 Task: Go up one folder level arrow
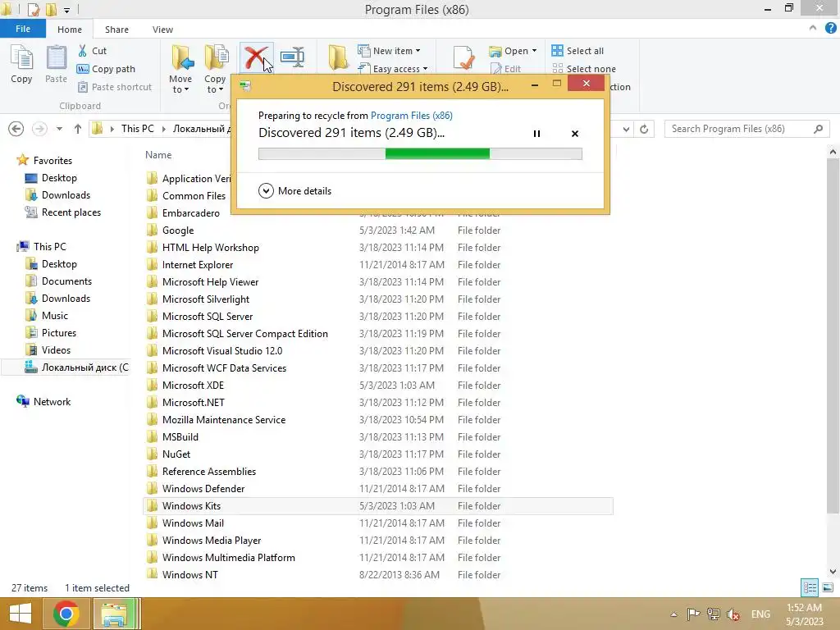point(78,129)
